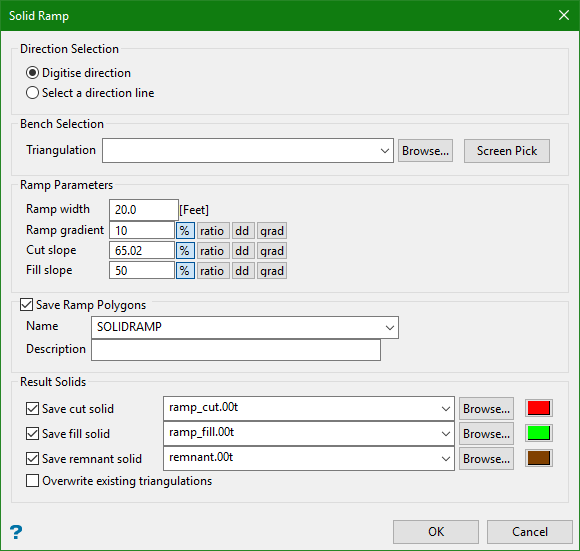
Task: Expand the Triangulation dropdown
Action: coord(385,151)
